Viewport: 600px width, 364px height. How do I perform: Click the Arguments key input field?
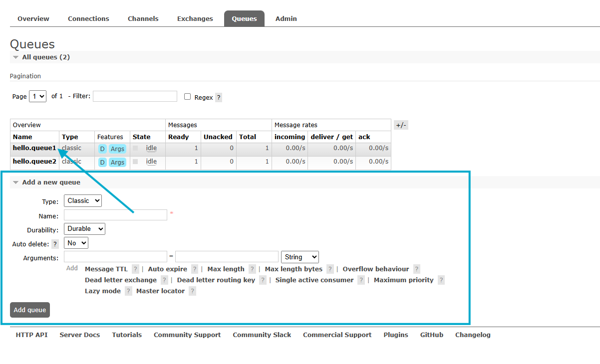pyautogui.click(x=115, y=257)
